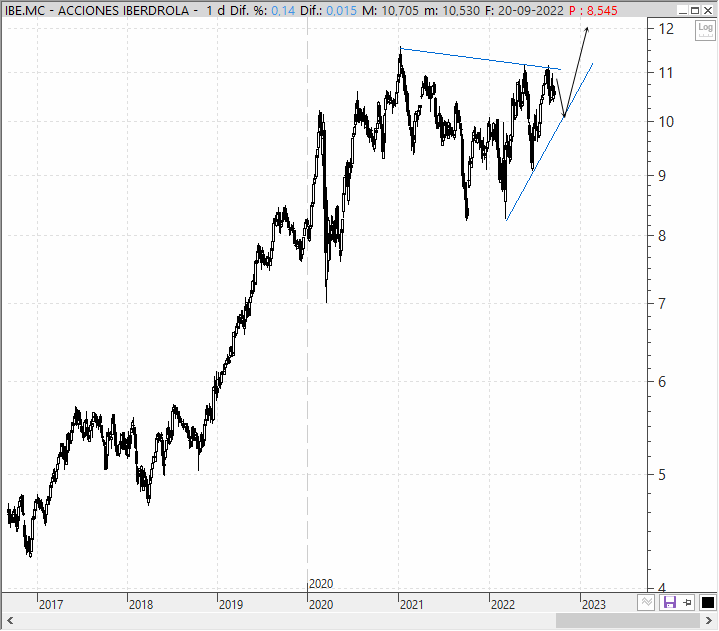Screen dimensions: 719x631
Task: Click the 2019 label on time axis
Action: point(231,605)
